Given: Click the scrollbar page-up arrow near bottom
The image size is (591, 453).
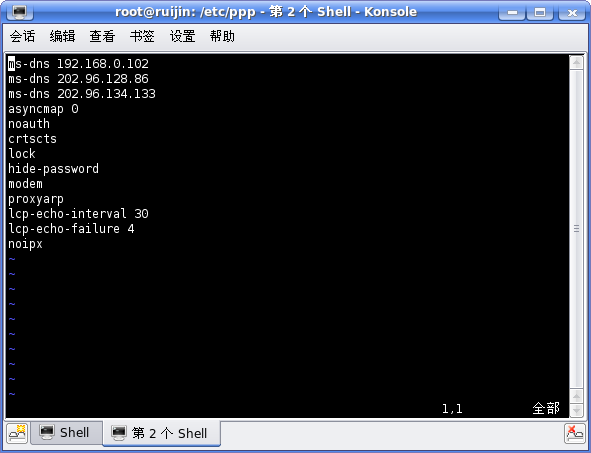Looking at the screenshot, I should pyautogui.click(x=576, y=396).
